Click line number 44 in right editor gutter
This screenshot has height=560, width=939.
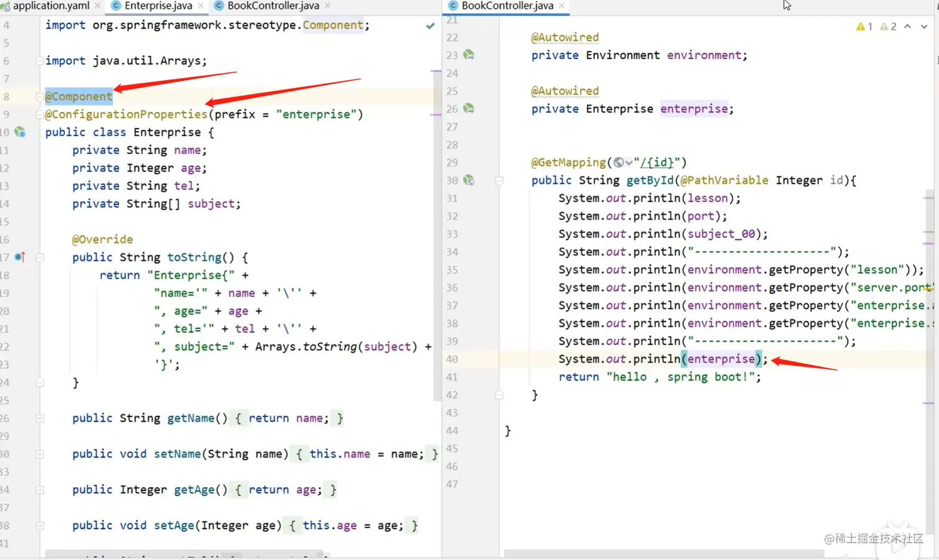click(452, 430)
